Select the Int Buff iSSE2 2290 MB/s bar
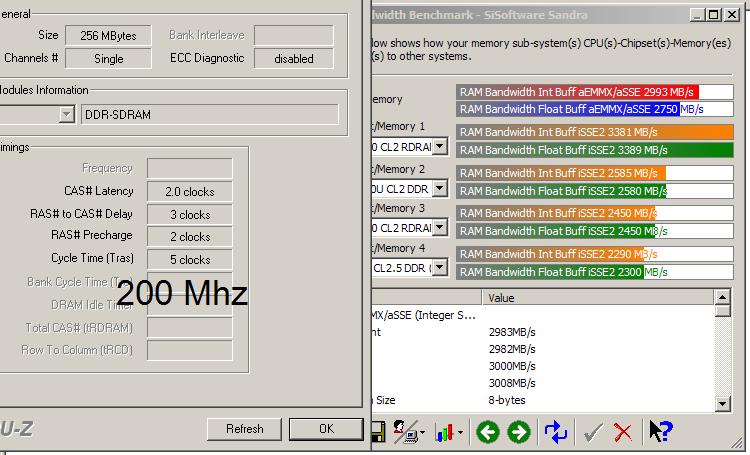 pyautogui.click(x=595, y=254)
